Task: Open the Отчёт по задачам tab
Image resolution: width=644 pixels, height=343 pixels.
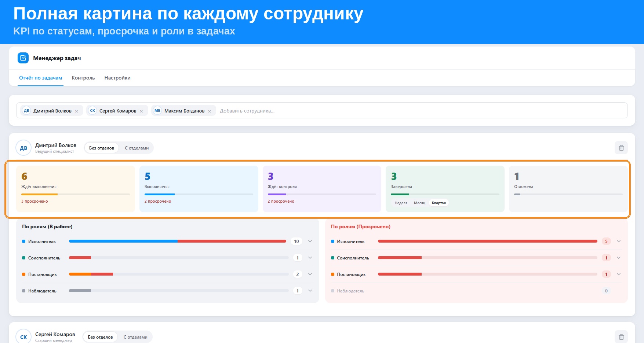Action: [x=41, y=78]
